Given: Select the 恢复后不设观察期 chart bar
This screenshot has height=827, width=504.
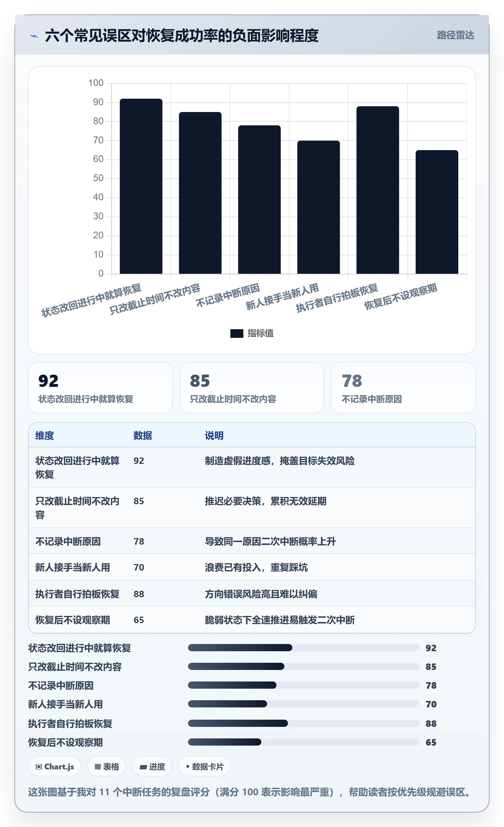Looking at the screenshot, I should (x=437, y=212).
